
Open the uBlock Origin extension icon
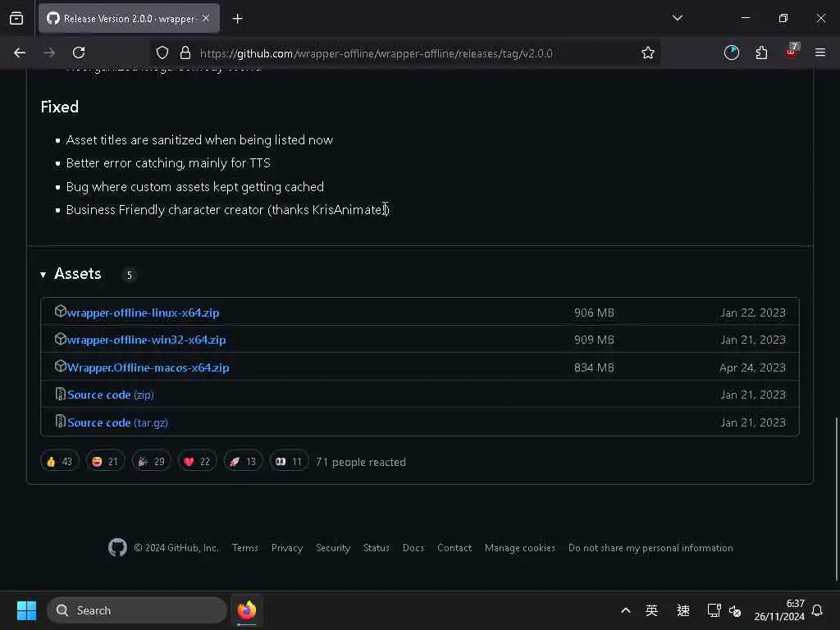click(792, 52)
